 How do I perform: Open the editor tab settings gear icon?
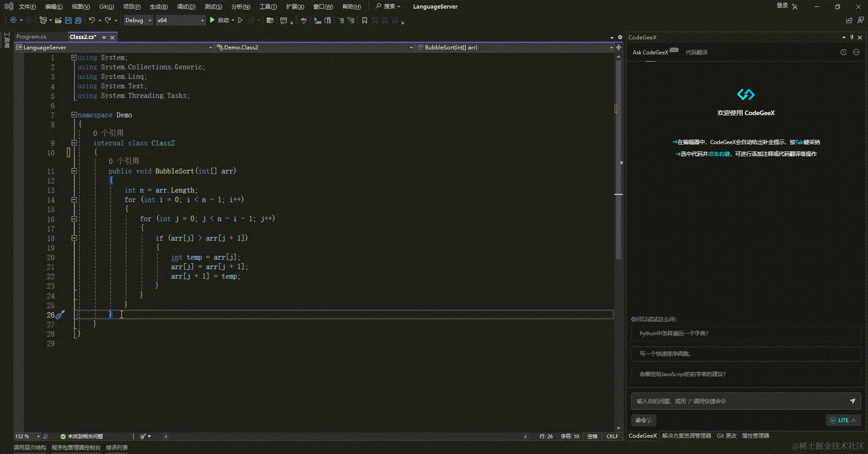click(620, 37)
